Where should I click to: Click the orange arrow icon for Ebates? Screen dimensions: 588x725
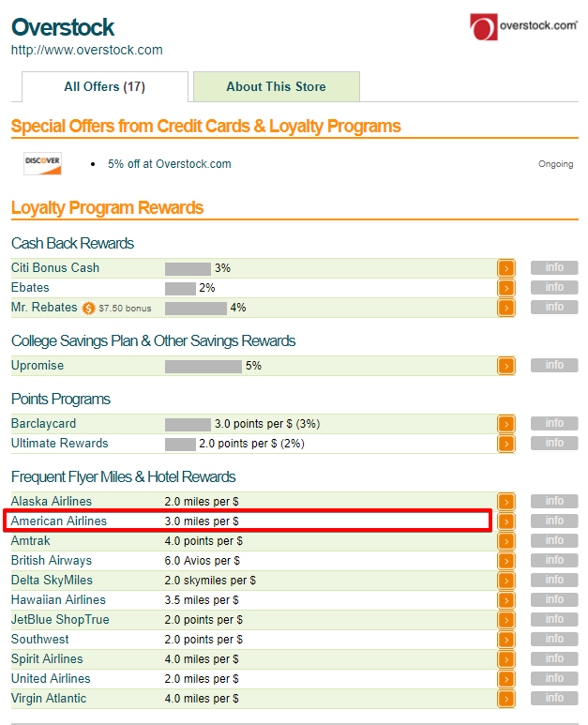click(506, 288)
